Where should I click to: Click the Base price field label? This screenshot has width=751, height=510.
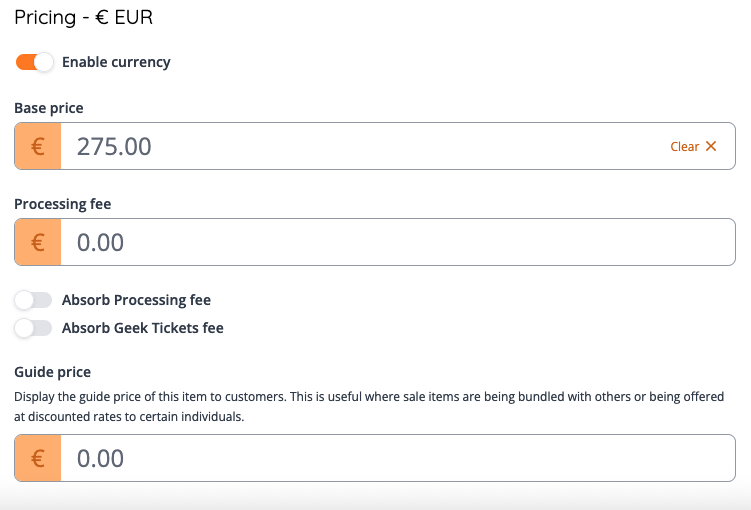pos(49,107)
